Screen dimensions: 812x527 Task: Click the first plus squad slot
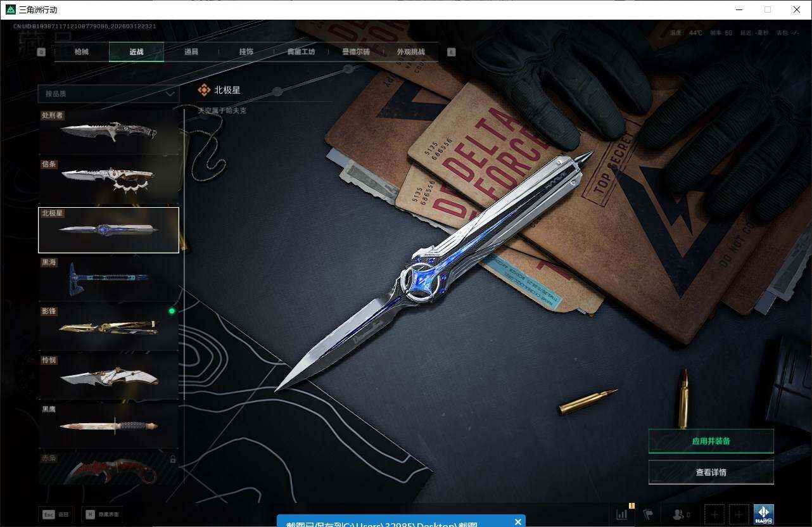pyautogui.click(x=714, y=514)
